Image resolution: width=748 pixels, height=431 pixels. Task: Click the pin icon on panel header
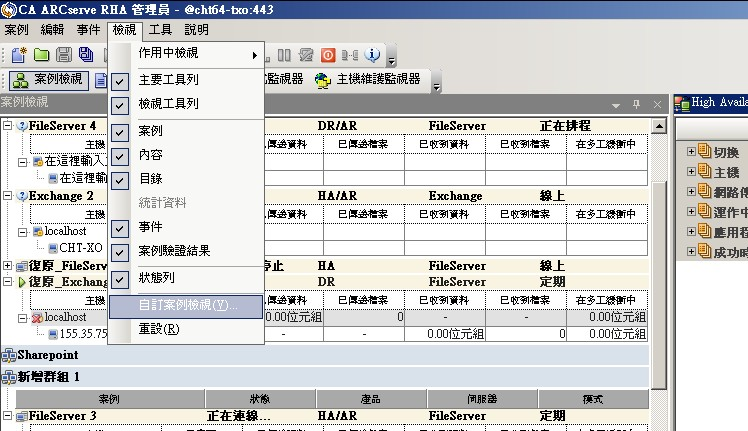click(x=636, y=104)
